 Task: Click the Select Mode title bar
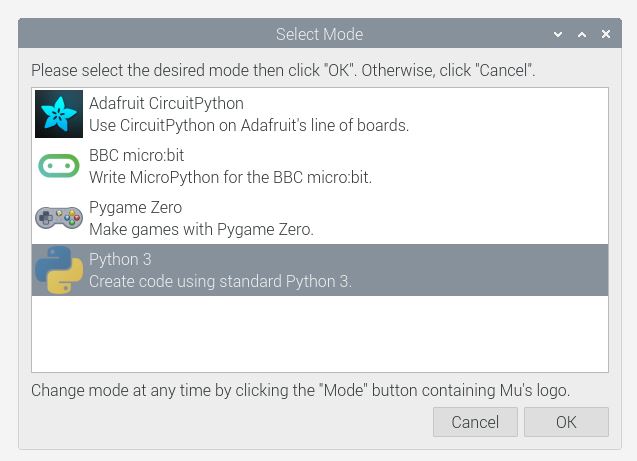point(320,34)
